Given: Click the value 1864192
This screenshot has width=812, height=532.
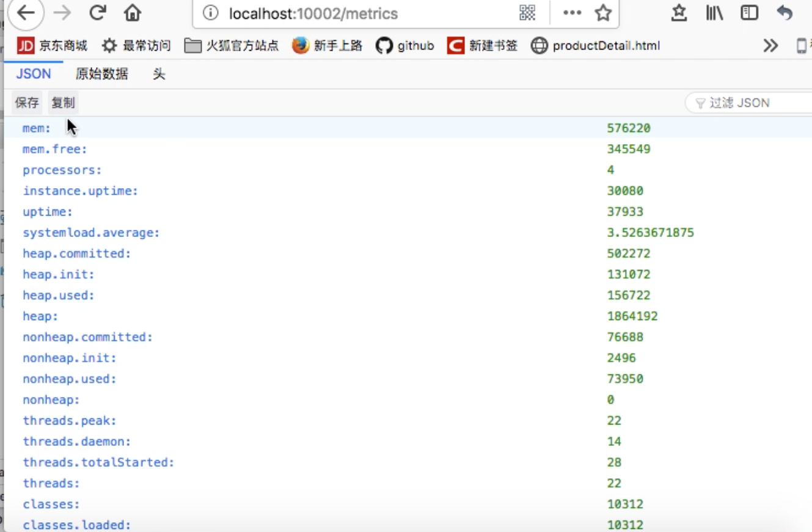Looking at the screenshot, I should click(632, 316).
